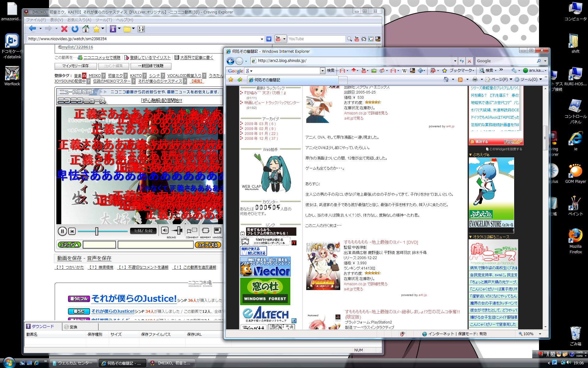Open the ツール(T) menu in Craving Explorer

(x=104, y=20)
